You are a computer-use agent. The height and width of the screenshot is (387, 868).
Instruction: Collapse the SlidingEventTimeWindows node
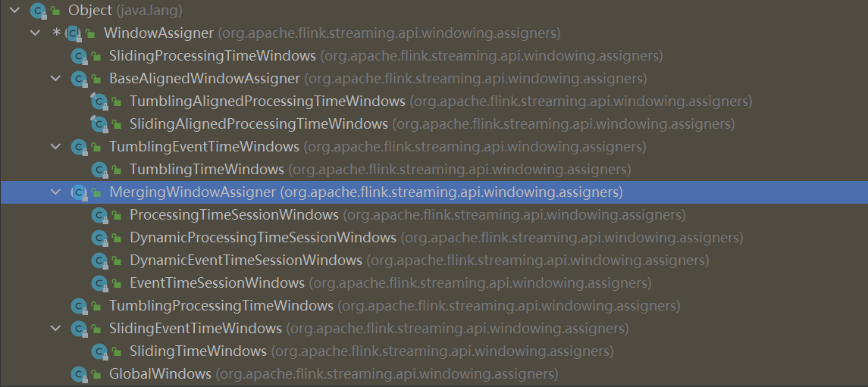pyautogui.click(x=55, y=329)
